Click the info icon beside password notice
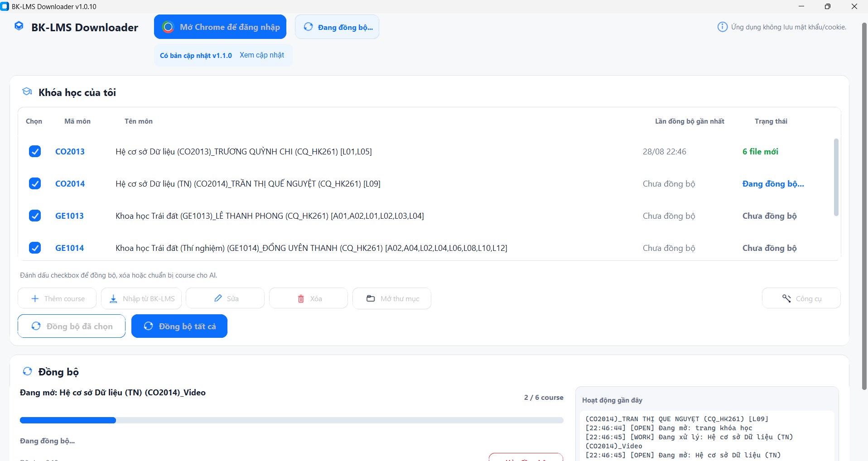The image size is (868, 461). point(723,27)
